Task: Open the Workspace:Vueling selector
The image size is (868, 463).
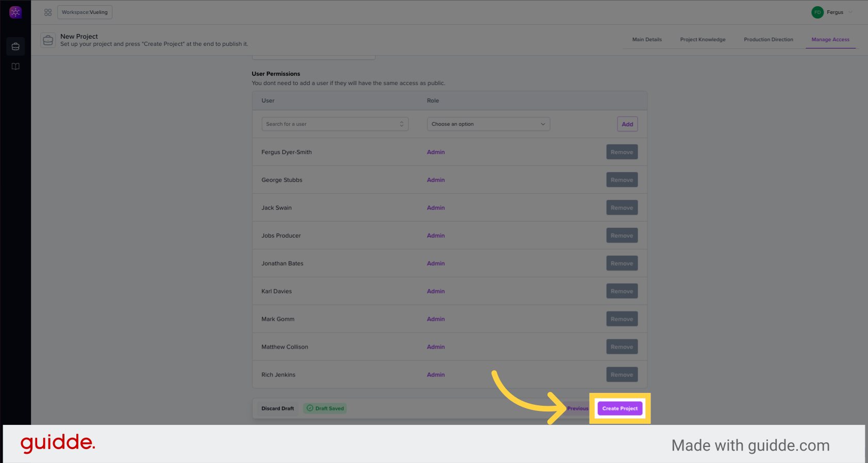Action: tap(85, 12)
